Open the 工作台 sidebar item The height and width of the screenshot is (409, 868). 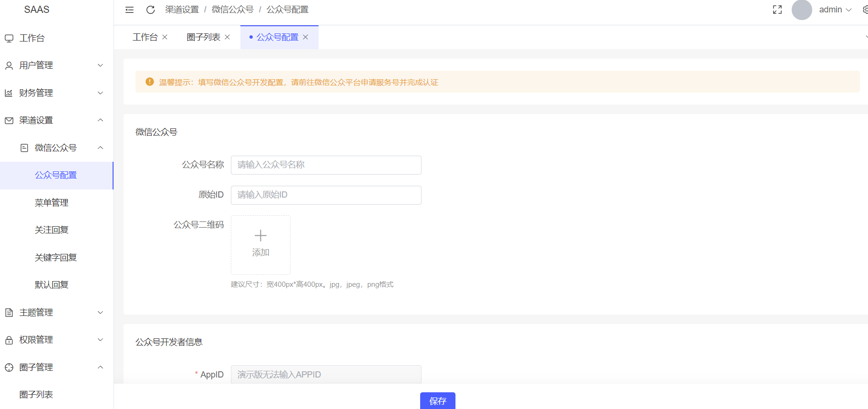pyautogui.click(x=57, y=38)
